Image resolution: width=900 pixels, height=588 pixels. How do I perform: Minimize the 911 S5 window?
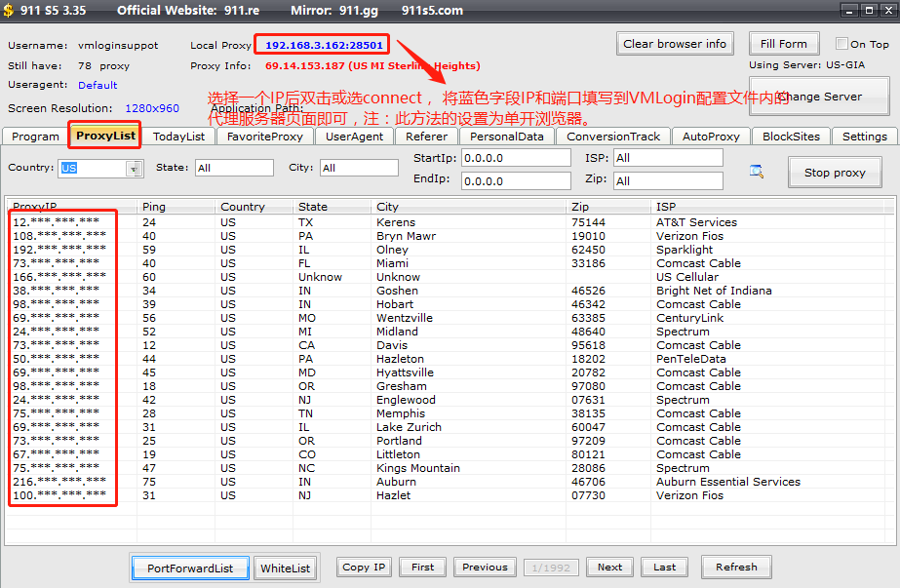coord(847,11)
